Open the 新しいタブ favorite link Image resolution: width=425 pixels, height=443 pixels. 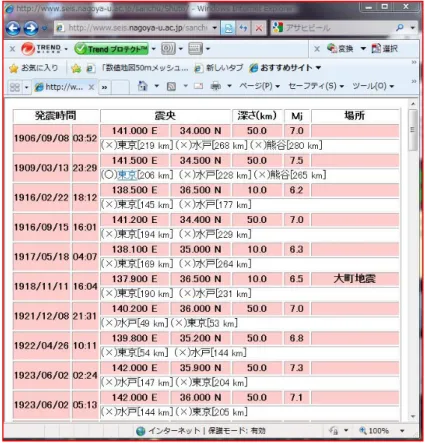point(218,68)
